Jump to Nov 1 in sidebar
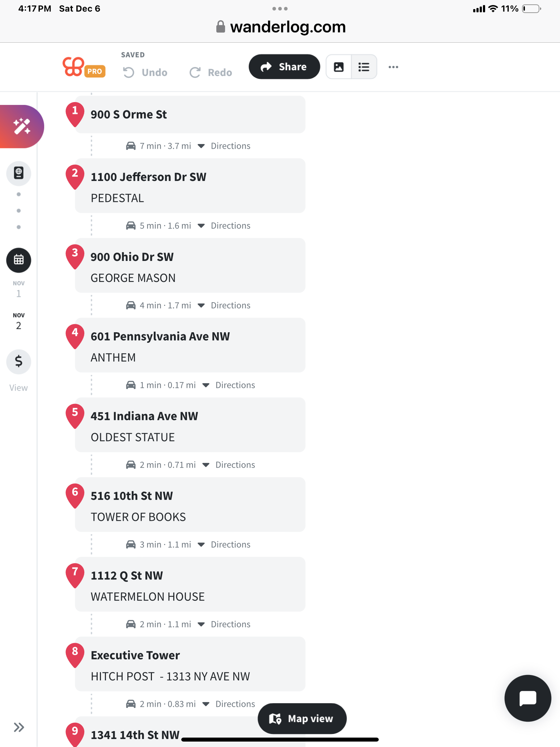Screen dimensions: 560x747 (x=18, y=289)
